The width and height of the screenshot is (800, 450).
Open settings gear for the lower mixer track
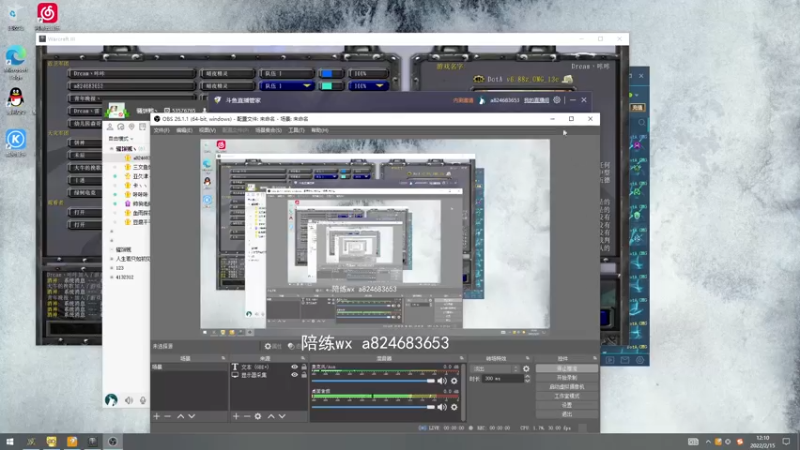454,407
